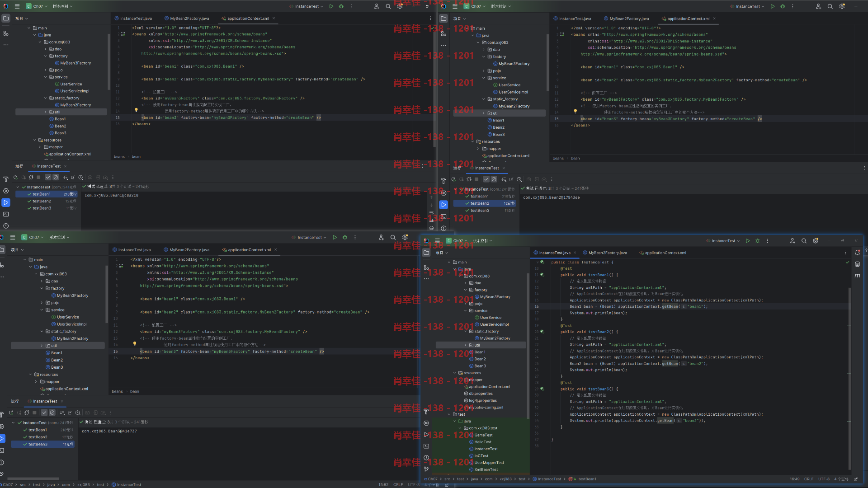This screenshot has width=868, height=488.
Task: Open Search Everywhere in the bottom-left window
Action: click(393, 237)
